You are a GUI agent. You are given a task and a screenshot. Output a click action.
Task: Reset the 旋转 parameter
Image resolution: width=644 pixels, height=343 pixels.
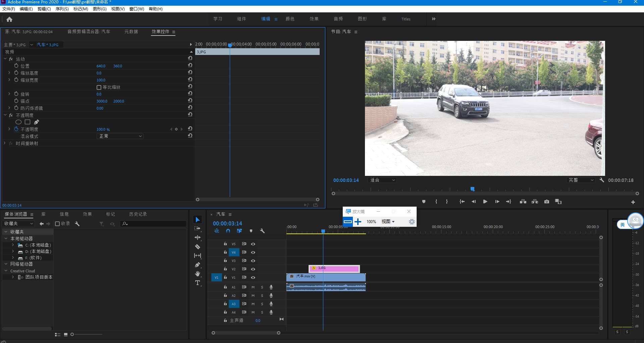[x=190, y=93]
